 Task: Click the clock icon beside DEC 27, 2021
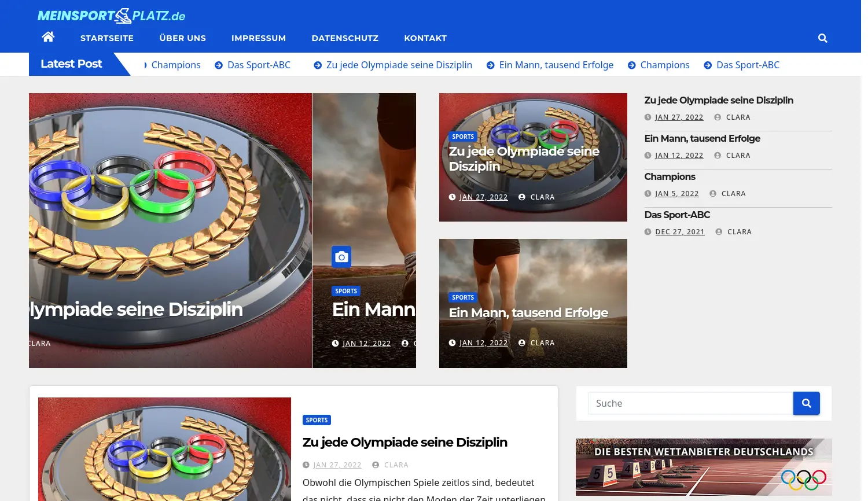pos(648,231)
